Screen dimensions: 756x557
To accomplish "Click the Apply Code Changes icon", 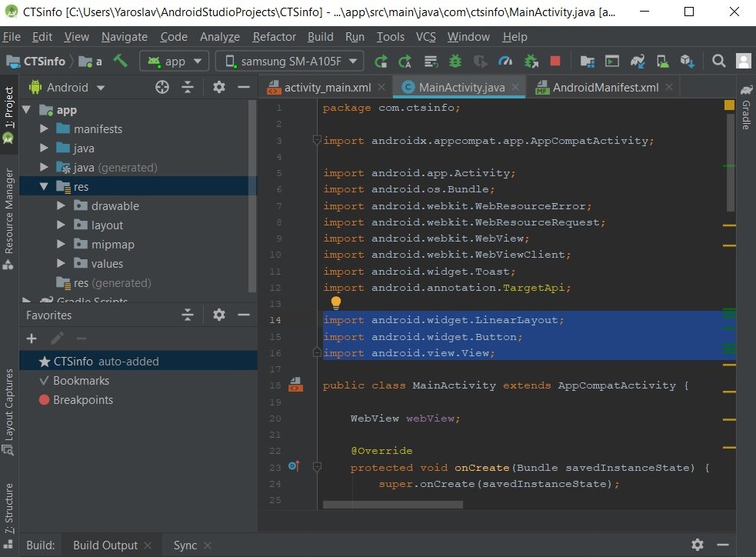I will (x=431, y=62).
